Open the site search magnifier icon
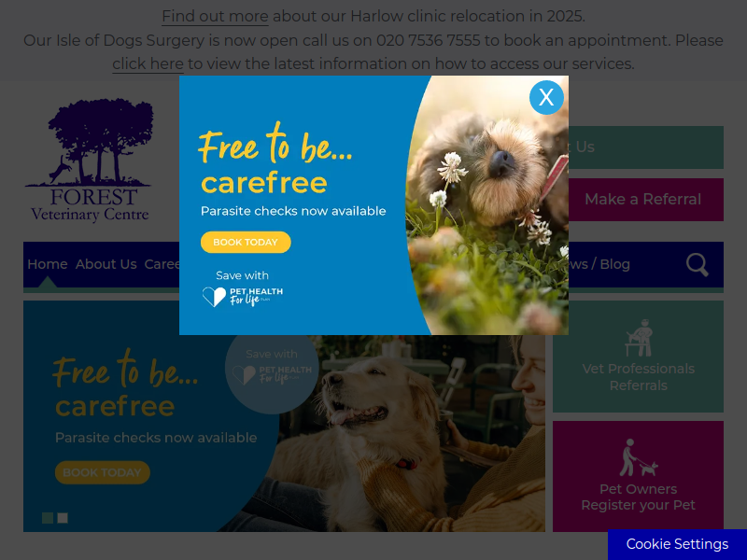Image resolution: width=747 pixels, height=560 pixels. coord(697,265)
